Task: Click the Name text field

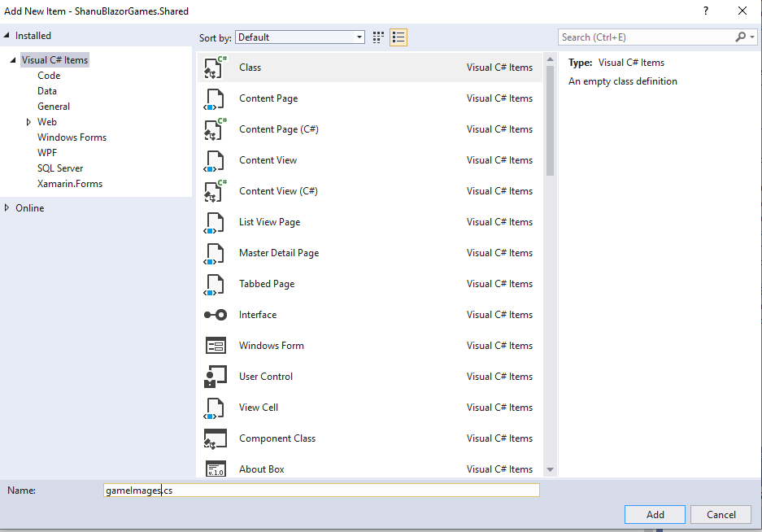Action: click(x=322, y=491)
